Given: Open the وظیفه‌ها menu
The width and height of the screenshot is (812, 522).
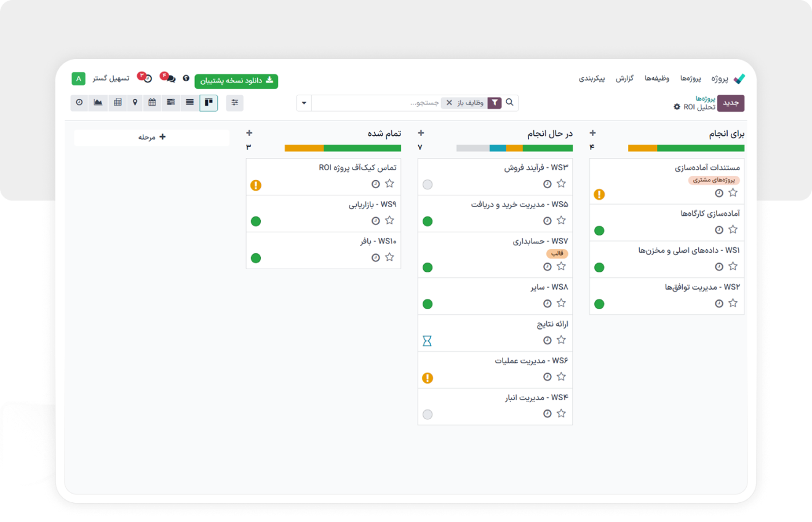Looking at the screenshot, I should point(657,79).
